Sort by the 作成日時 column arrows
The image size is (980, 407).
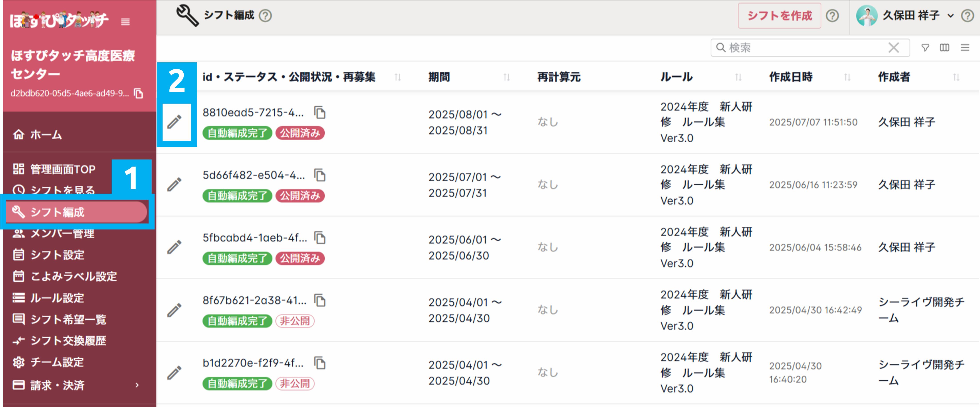pyautogui.click(x=847, y=77)
